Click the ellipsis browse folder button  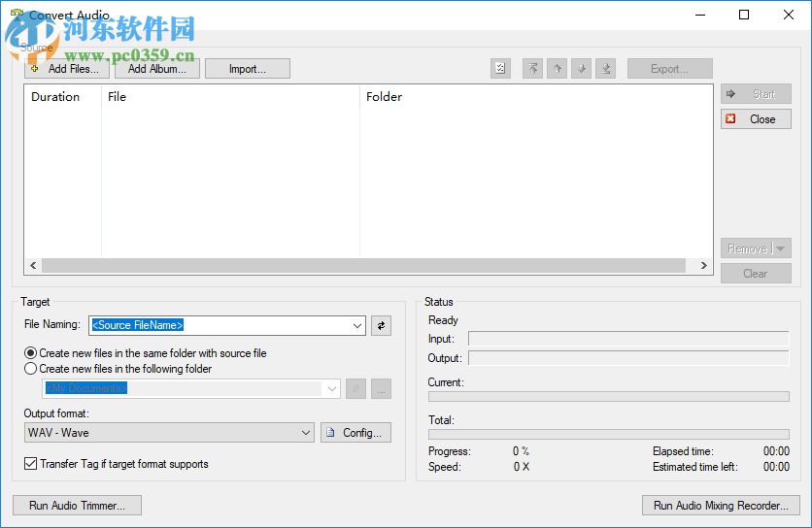pos(381,389)
